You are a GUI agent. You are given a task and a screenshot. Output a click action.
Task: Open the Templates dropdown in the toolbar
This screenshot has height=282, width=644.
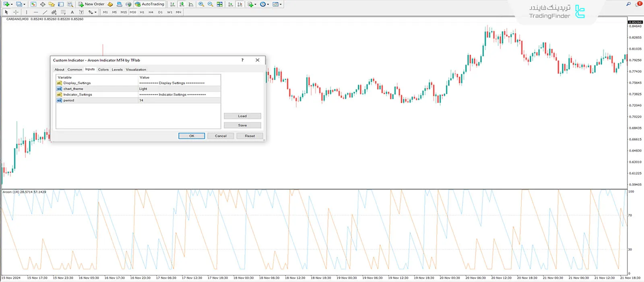[277, 4]
